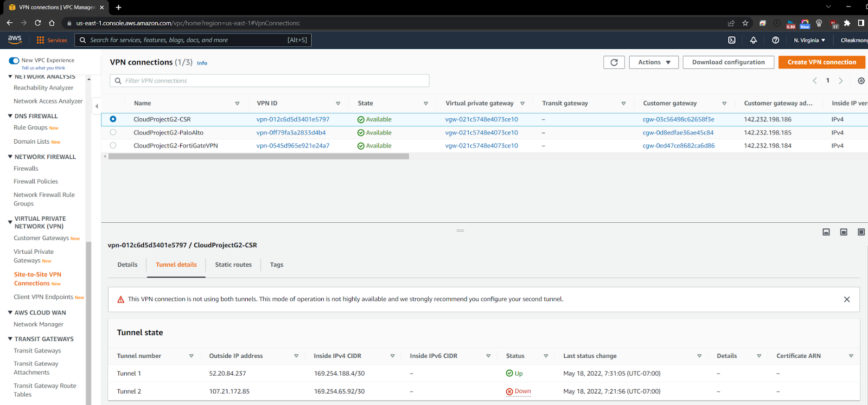Minimize the details split panel

coord(826,232)
